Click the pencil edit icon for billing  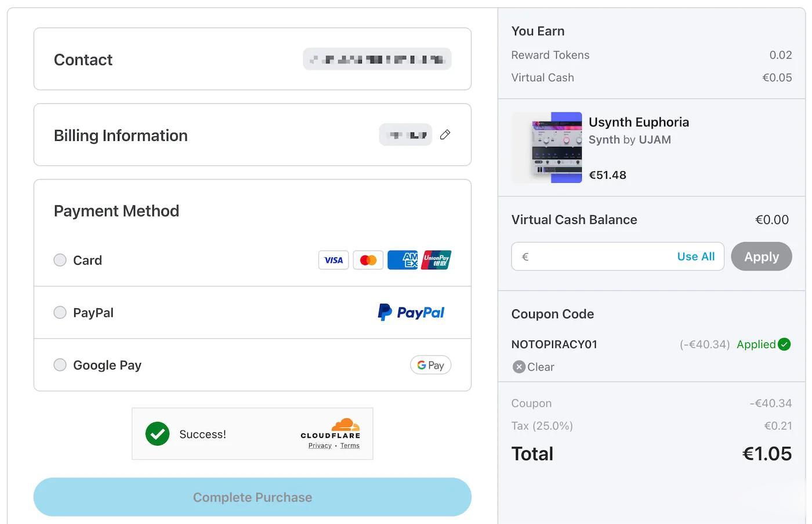pos(445,135)
